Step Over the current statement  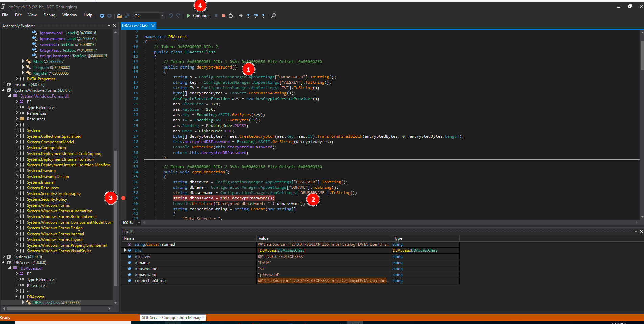tap(256, 16)
